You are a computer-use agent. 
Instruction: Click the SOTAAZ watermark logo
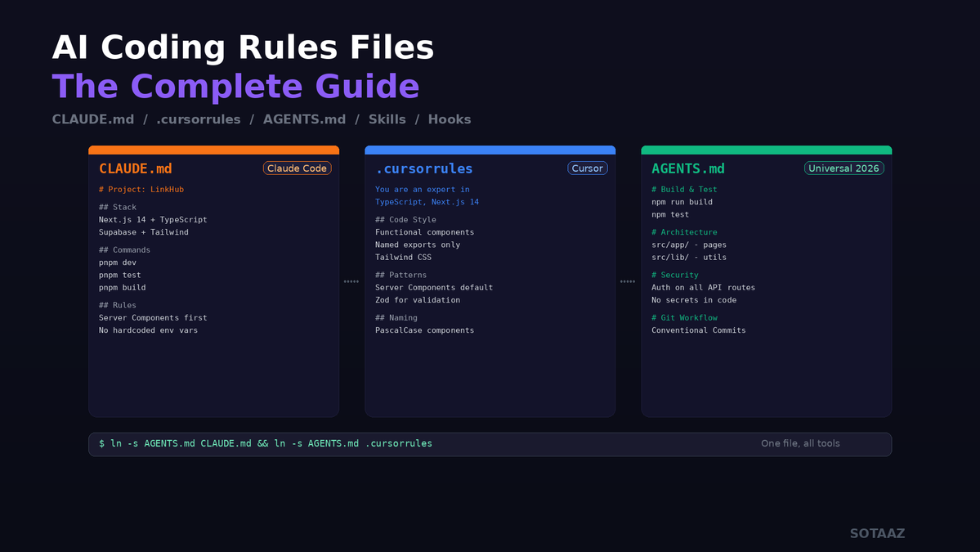877,532
